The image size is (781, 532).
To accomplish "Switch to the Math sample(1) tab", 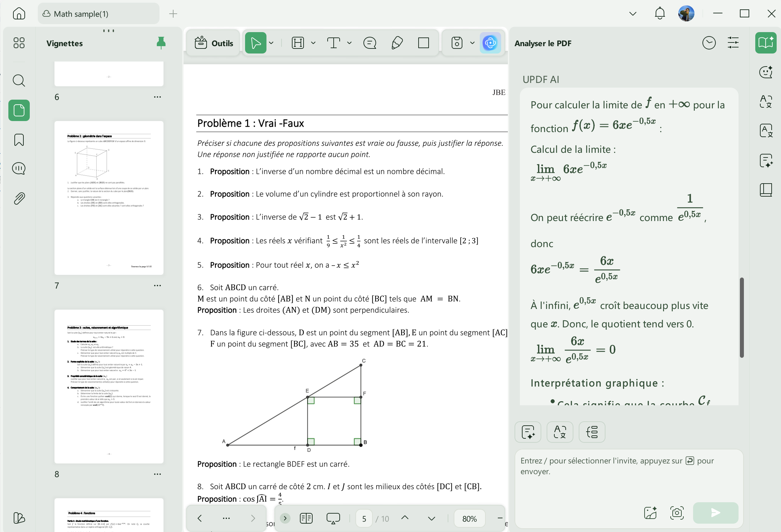I will (x=99, y=14).
